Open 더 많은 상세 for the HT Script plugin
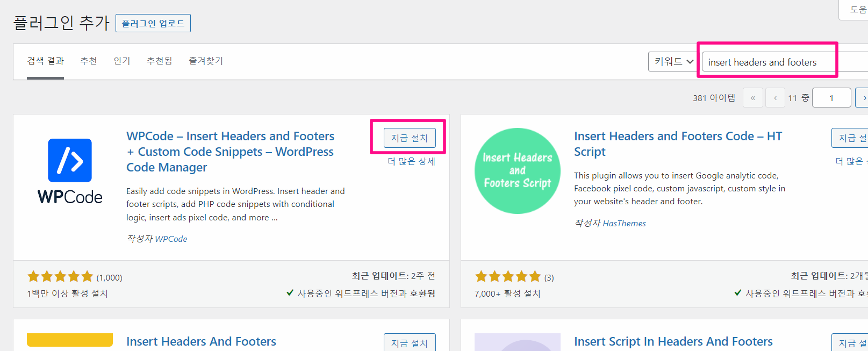The width and height of the screenshot is (868, 351). (x=851, y=161)
